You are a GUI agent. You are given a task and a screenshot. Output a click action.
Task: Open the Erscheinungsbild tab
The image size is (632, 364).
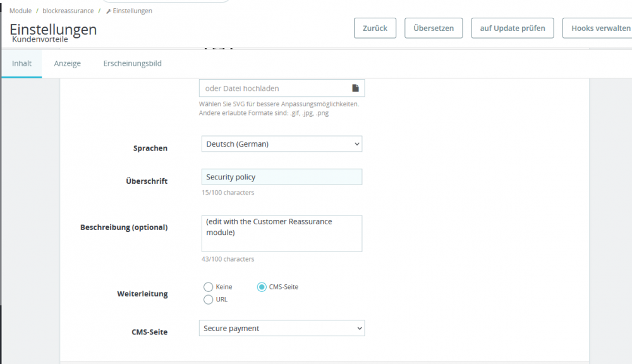pos(132,63)
